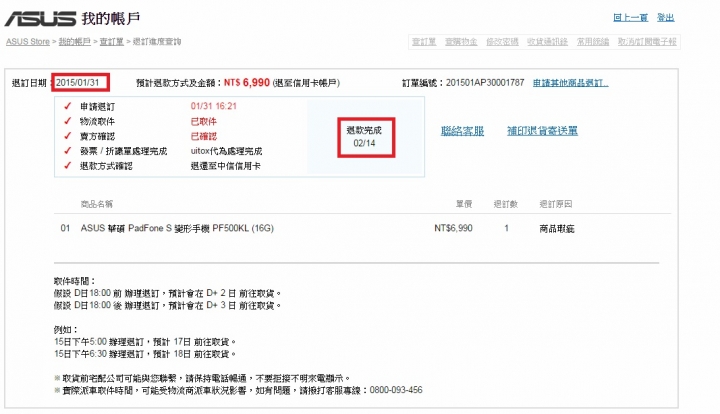
Task: Click the red checkmark beside 發票 / 折讓單處理完成
Action: [x=68, y=151]
